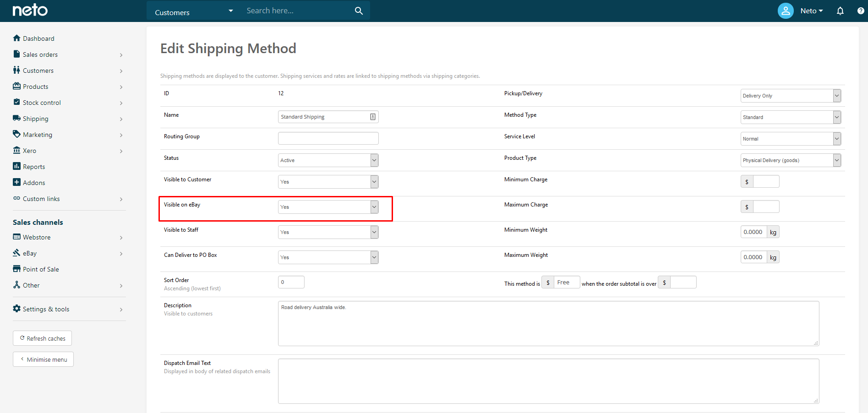868x413 pixels.
Task: Click the eBay gavel icon
Action: [17, 253]
